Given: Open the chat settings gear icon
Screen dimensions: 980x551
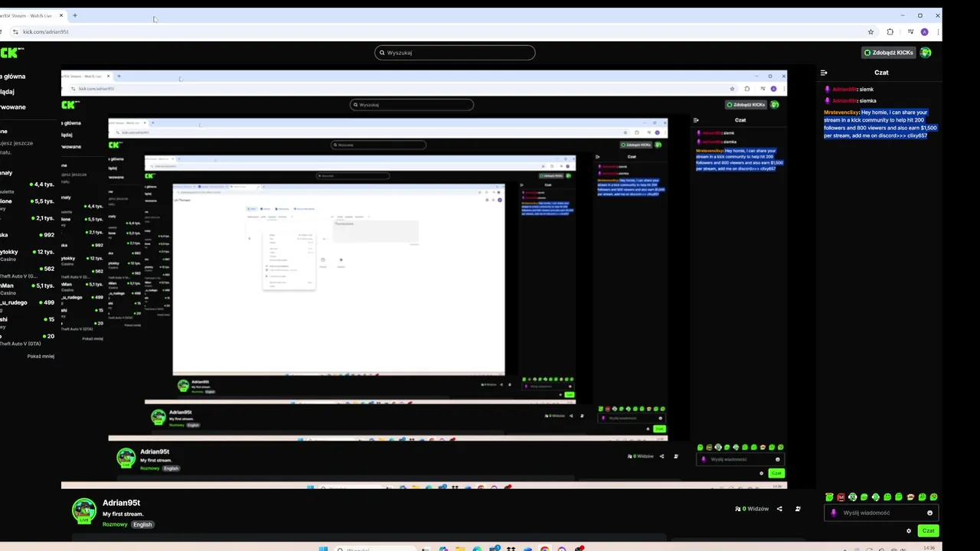Looking at the screenshot, I should pos(909,530).
